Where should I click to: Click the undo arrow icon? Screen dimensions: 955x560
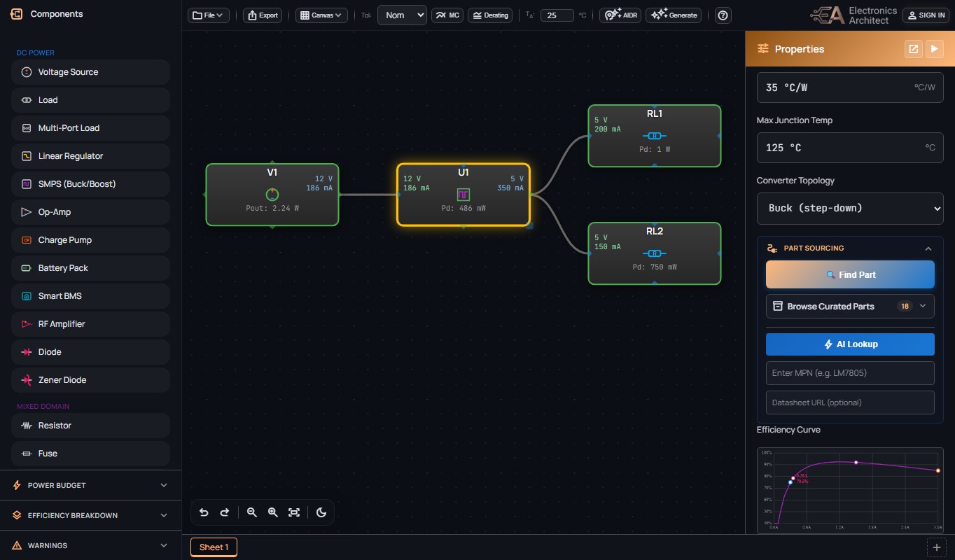coord(204,512)
